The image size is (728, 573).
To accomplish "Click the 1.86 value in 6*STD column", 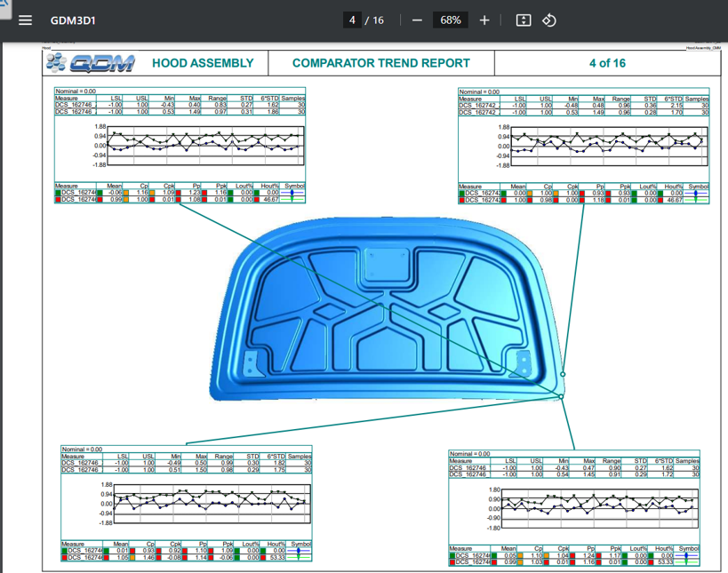I will pyautogui.click(x=273, y=112).
